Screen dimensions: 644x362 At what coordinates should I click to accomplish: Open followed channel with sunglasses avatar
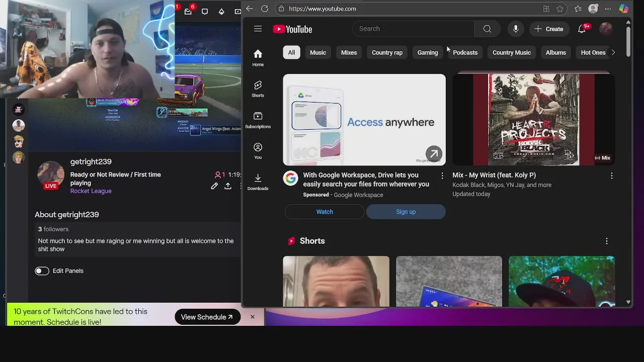[x=19, y=141]
